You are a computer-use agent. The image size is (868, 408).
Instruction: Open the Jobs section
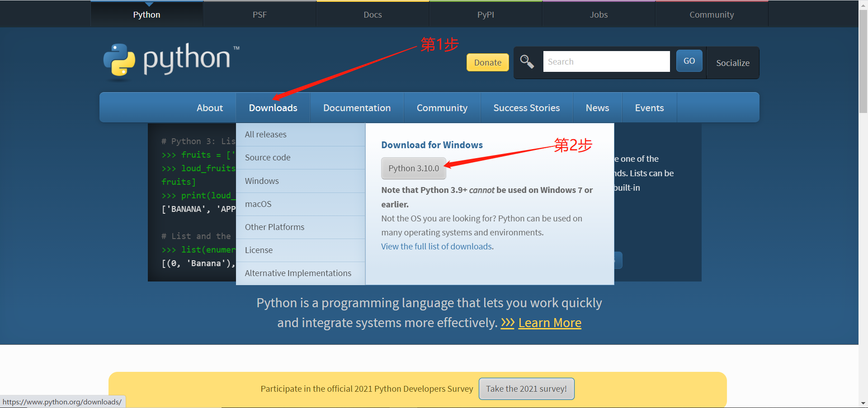599,14
